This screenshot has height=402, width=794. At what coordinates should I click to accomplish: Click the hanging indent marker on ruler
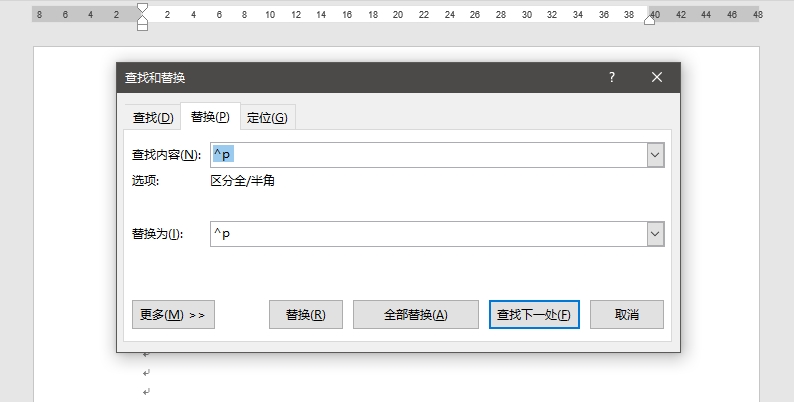pyautogui.click(x=142, y=18)
